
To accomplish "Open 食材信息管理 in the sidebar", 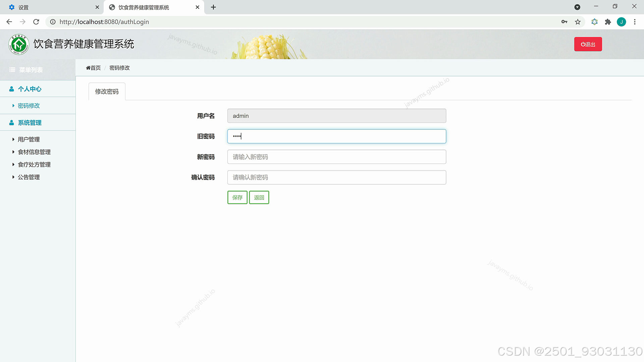I will pos(34,152).
